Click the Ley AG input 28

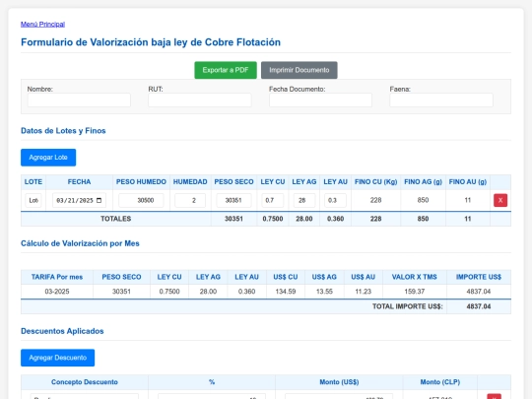pos(304,200)
